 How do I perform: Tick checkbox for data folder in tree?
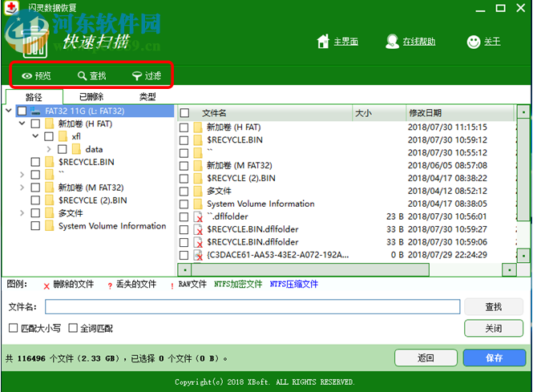[x=63, y=149]
